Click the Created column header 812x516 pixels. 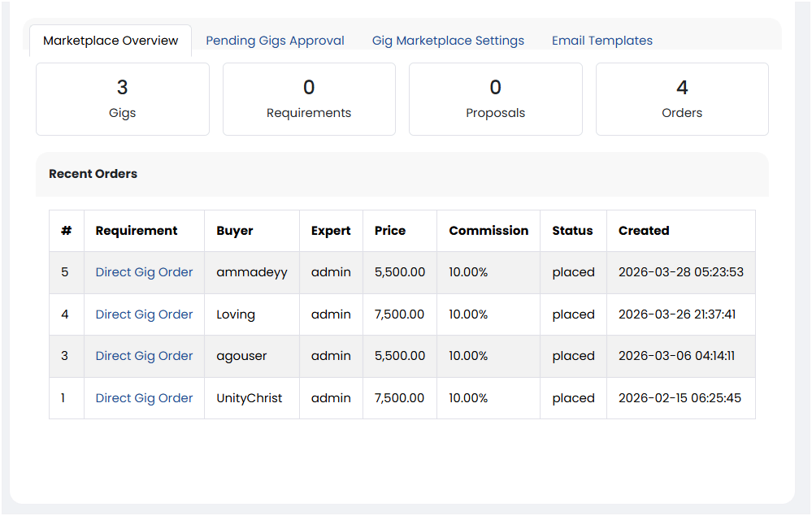pyautogui.click(x=644, y=231)
